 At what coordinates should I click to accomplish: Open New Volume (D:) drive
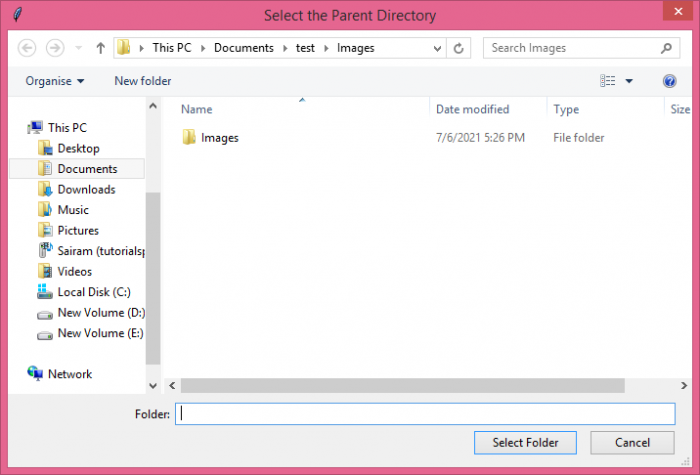point(101,312)
